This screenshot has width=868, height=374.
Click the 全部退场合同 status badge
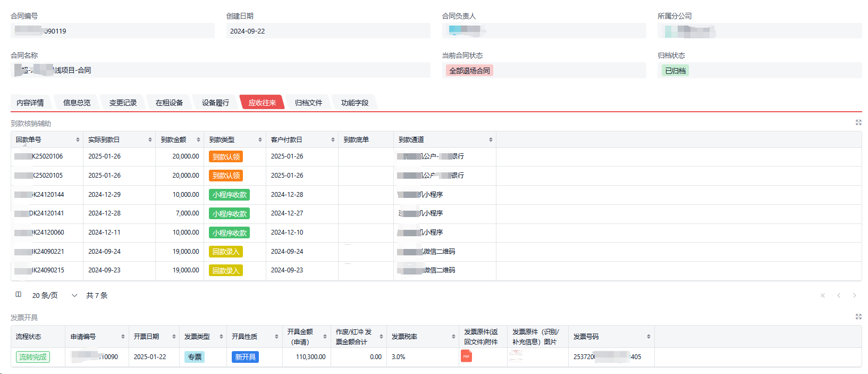point(469,71)
